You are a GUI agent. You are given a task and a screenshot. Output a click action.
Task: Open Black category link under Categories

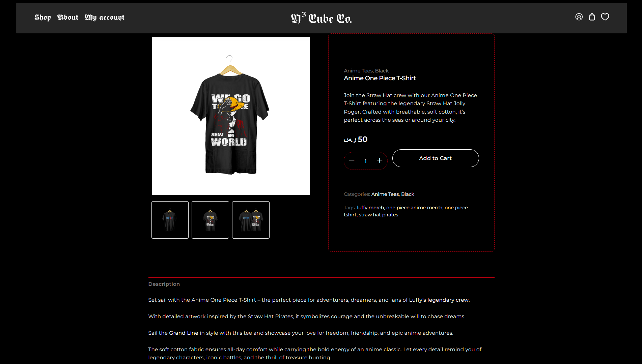pos(408,194)
